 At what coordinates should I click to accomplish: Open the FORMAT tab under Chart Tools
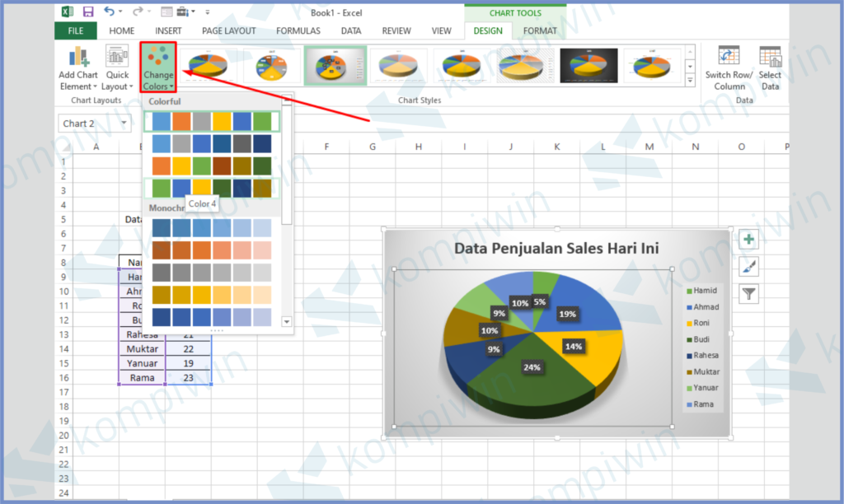coord(540,31)
